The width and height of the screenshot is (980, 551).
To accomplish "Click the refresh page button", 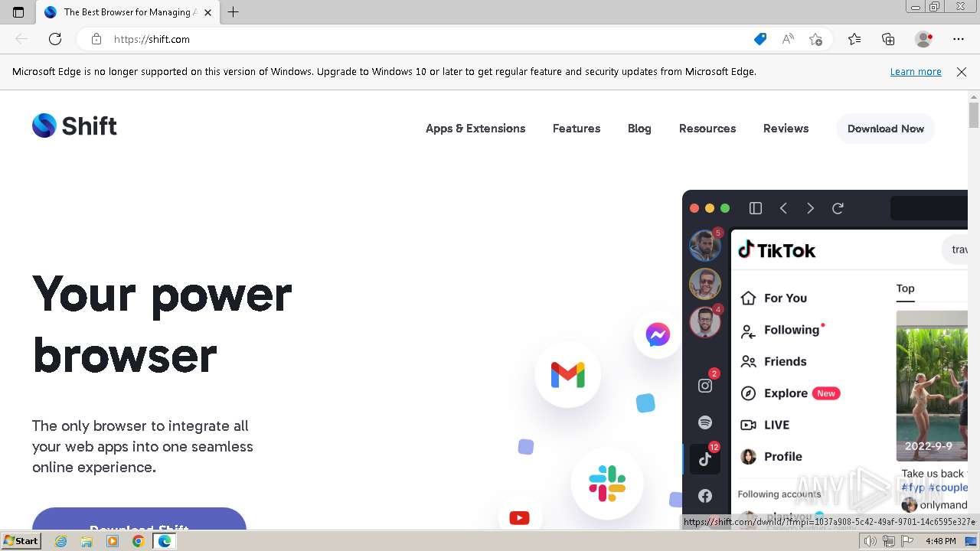I will [55, 39].
